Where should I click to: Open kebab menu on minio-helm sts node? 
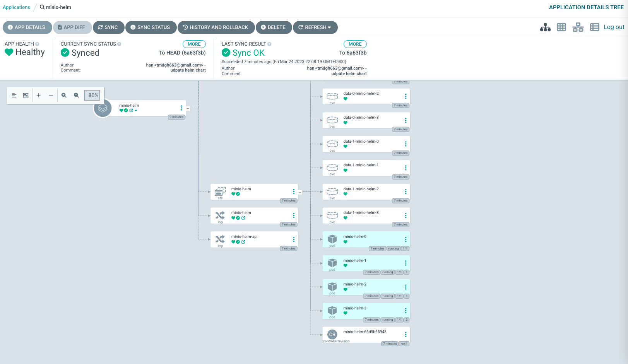tap(294, 191)
